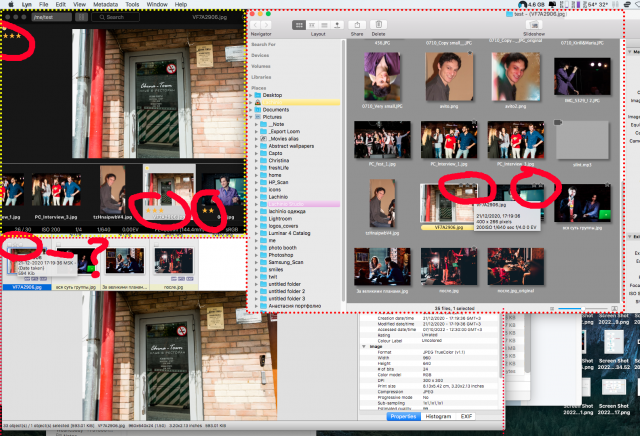640x436 pixels.
Task: Expand the Desktop folder in sidebar
Action: 251,95
